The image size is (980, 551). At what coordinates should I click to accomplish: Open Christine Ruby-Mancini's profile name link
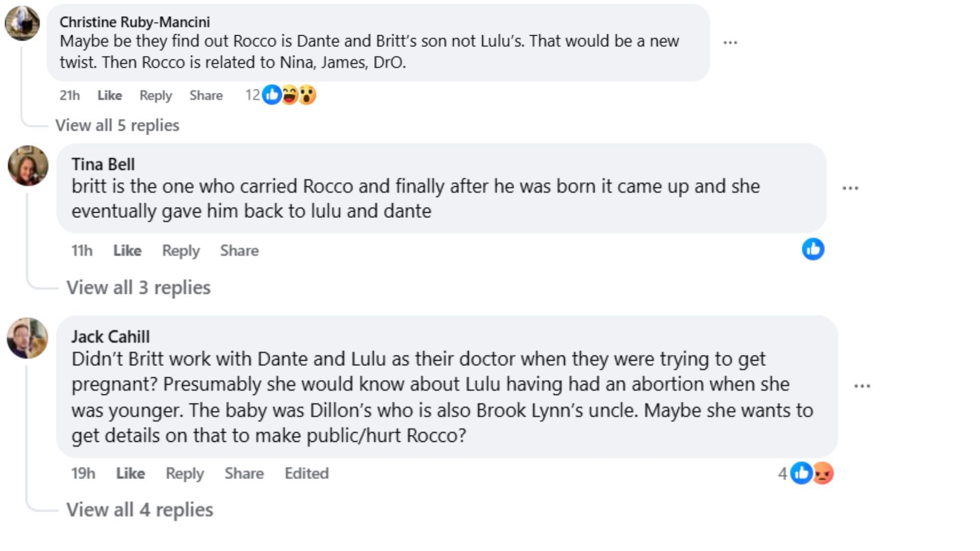point(135,22)
